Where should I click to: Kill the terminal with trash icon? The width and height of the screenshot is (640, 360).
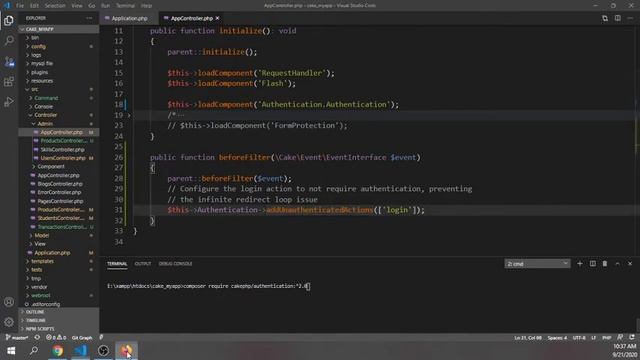tap(605, 264)
